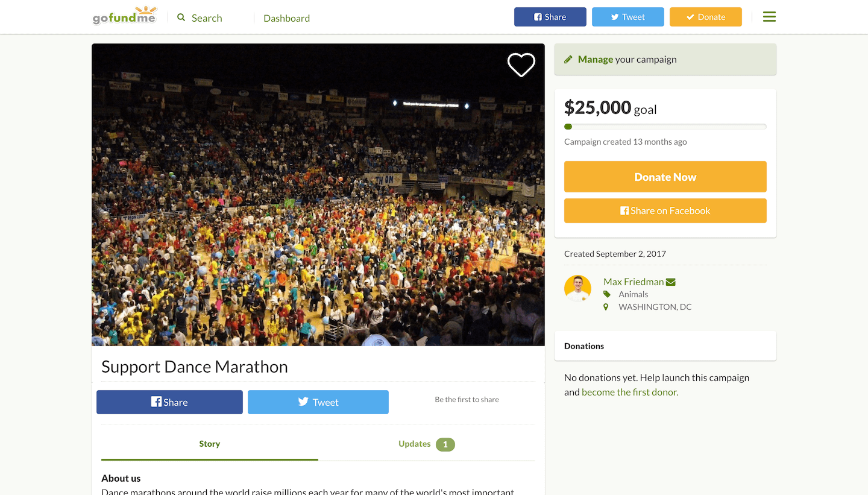Click the fundraising progress bar
Viewport: 868px width, 495px height.
point(665,127)
